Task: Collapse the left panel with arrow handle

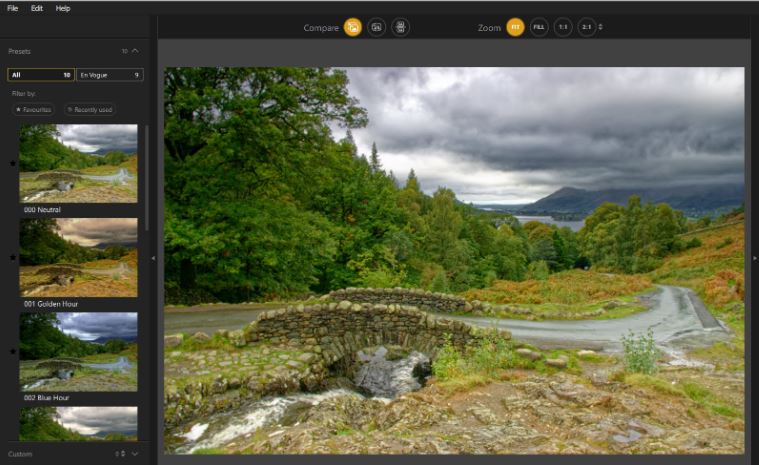Action: tap(153, 258)
